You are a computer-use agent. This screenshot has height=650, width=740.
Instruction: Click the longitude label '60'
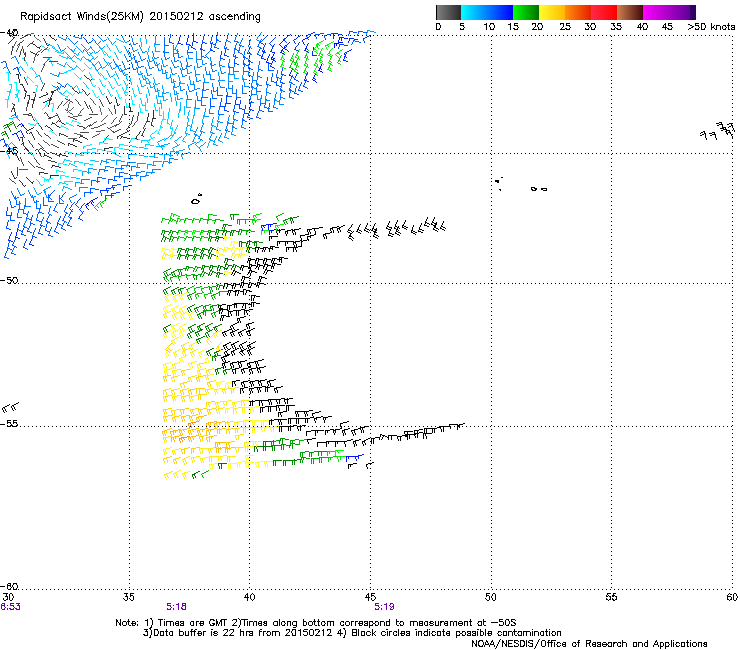pyautogui.click(x=732, y=597)
